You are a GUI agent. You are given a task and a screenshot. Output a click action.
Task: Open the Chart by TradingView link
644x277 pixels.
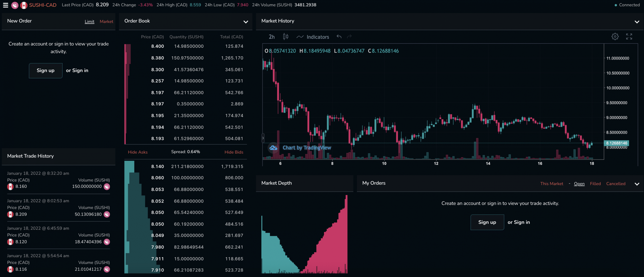tap(307, 148)
